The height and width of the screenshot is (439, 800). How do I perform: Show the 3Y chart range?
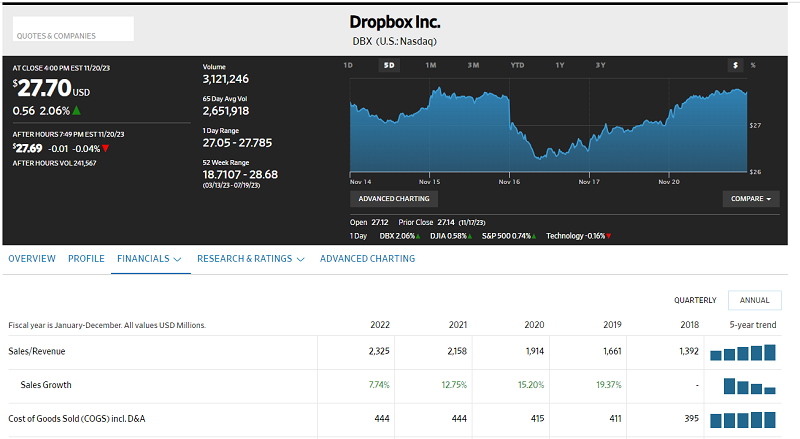pyautogui.click(x=600, y=65)
